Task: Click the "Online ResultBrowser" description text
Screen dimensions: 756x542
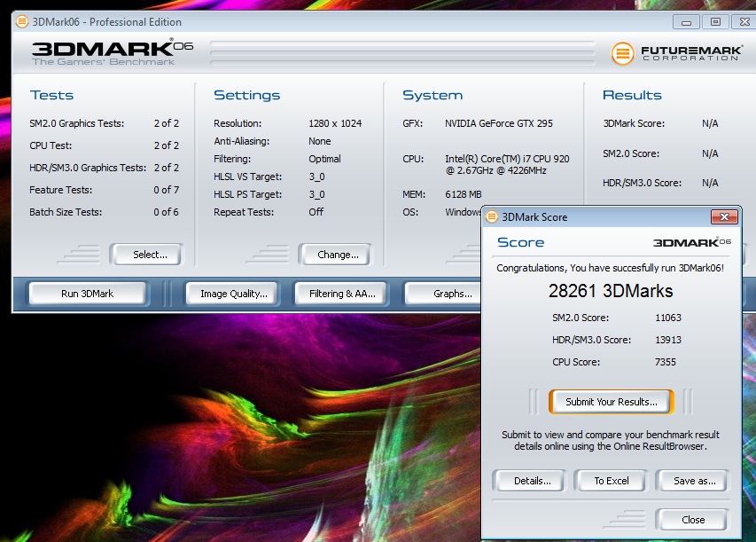Action: point(610,440)
